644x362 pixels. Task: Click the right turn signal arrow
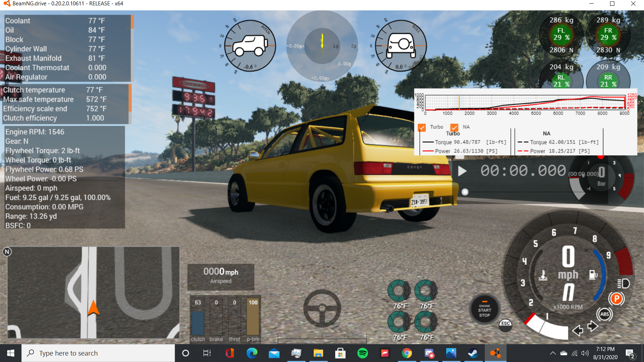pos(593,326)
